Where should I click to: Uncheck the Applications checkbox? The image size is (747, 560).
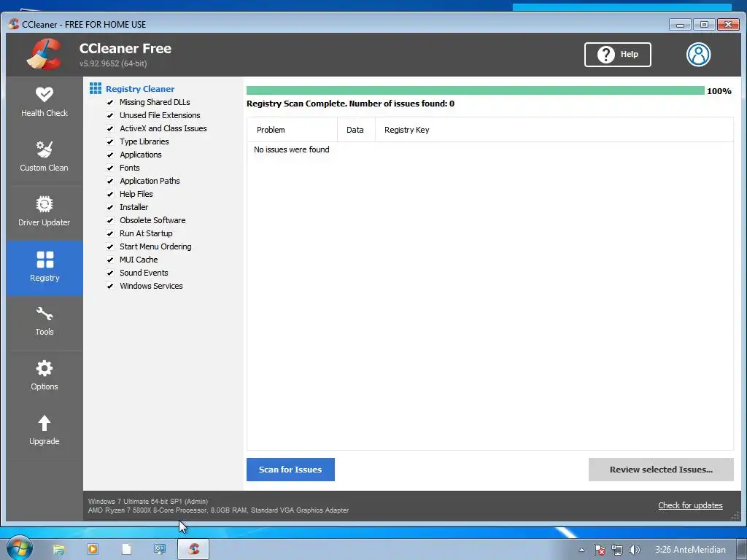coord(110,155)
